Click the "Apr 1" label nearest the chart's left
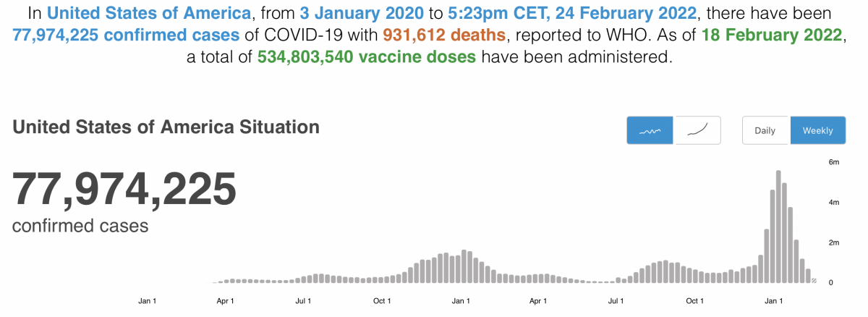This screenshot has height=317, width=868. (x=224, y=300)
